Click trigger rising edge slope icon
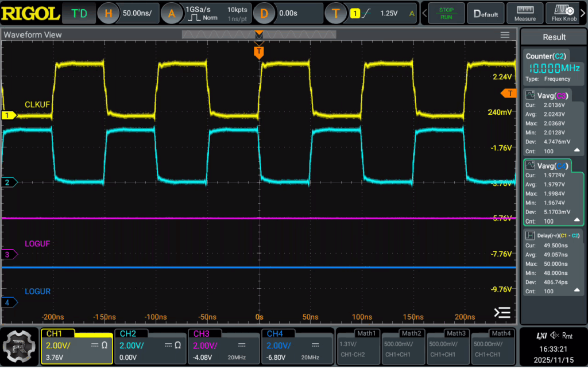Viewport: 588px width, 369px height. pos(366,14)
